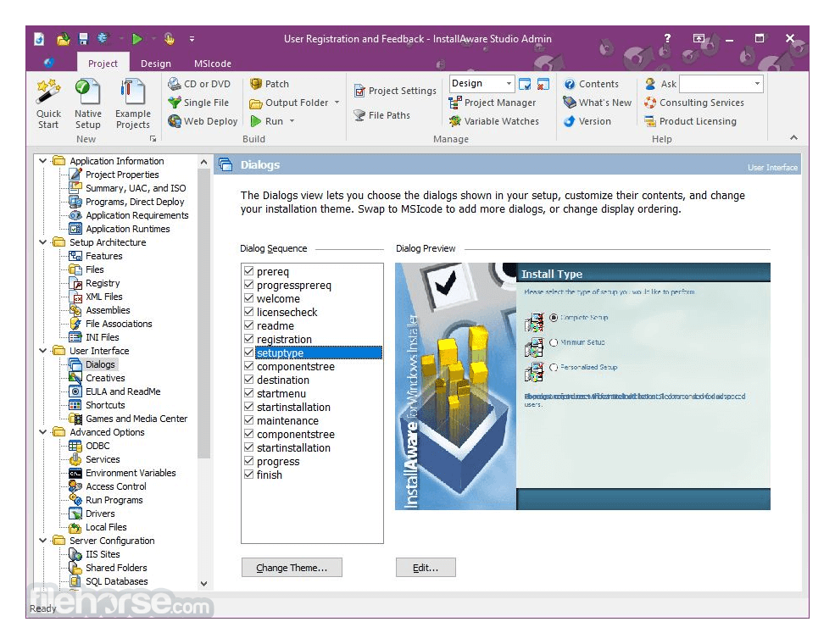Open Product Licensing
Image resolution: width=835 pixels, height=644 pixels.
tap(690, 121)
